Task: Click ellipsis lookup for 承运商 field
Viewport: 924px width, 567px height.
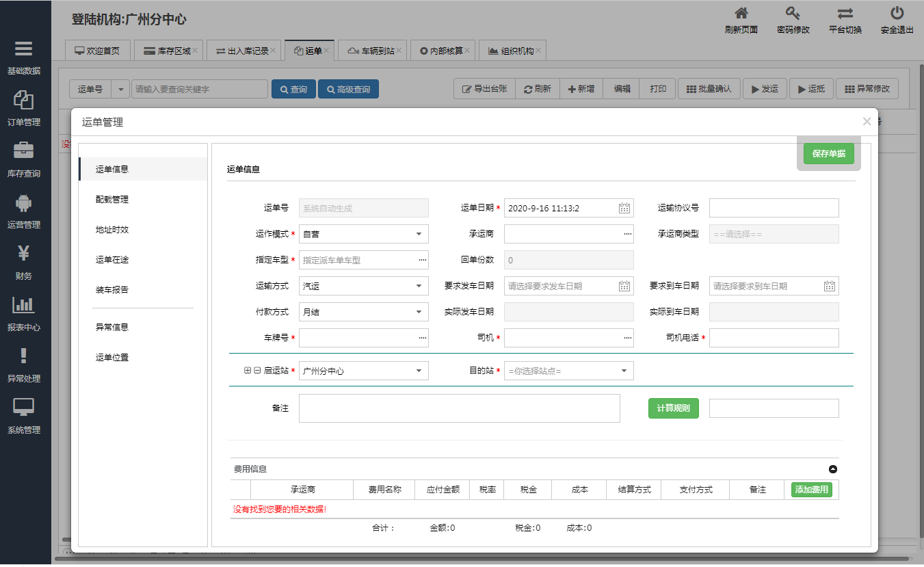Action: pyautogui.click(x=627, y=234)
